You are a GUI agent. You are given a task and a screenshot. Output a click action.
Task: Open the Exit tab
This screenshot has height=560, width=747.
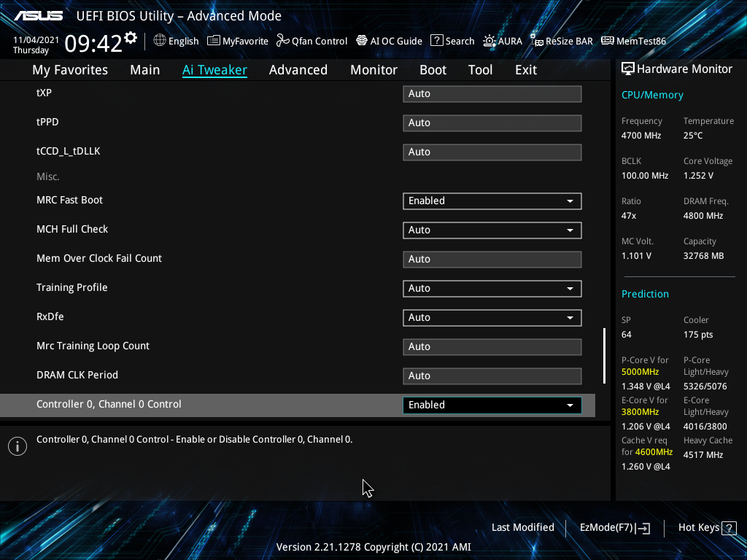click(x=526, y=70)
